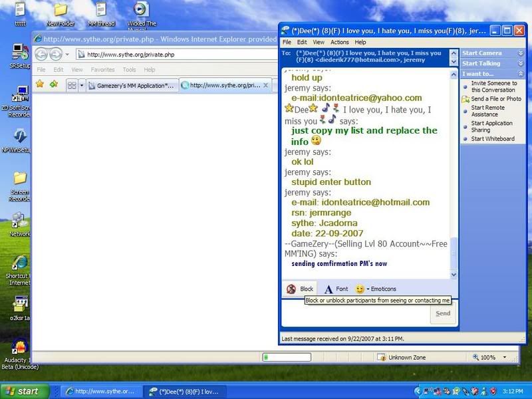Open the Windows Start menu

click(x=25, y=391)
